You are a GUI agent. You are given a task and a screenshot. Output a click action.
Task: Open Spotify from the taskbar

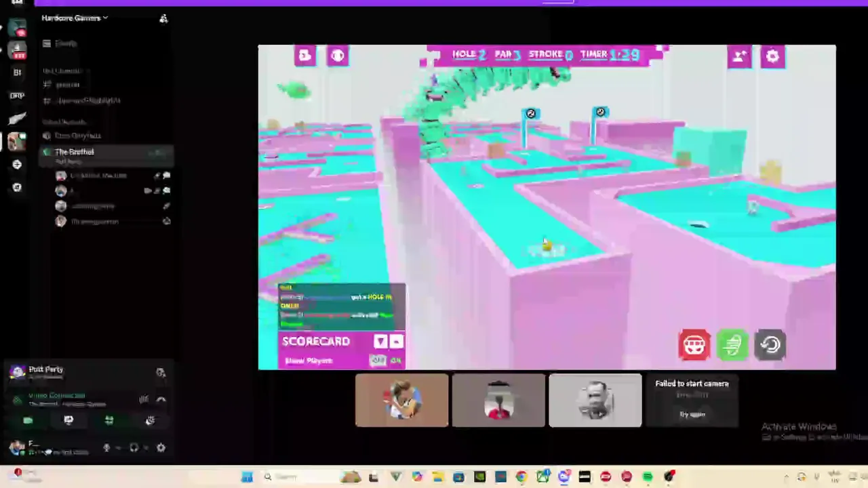point(648,477)
